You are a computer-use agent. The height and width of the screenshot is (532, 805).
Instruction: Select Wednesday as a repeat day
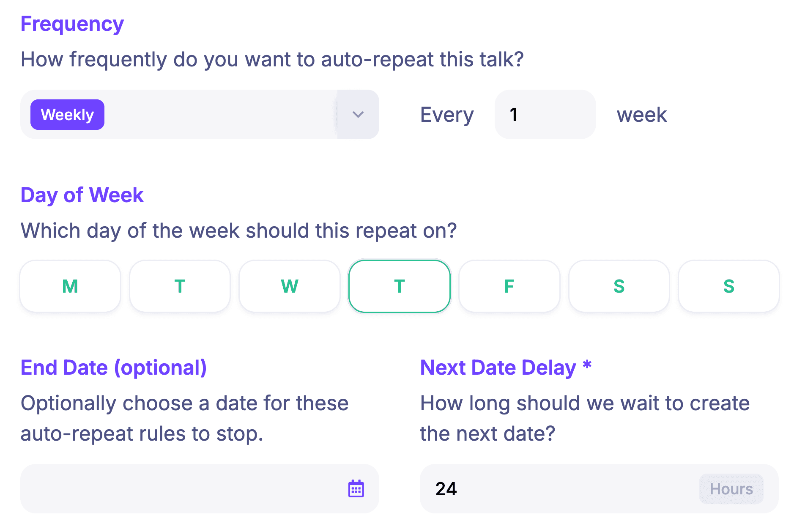point(289,286)
